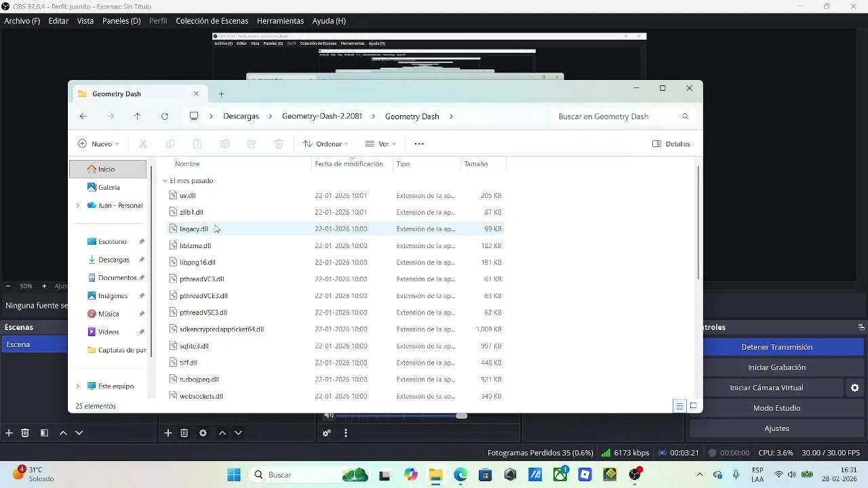Float the Controles dock with its pop-out icon

pos(861,327)
